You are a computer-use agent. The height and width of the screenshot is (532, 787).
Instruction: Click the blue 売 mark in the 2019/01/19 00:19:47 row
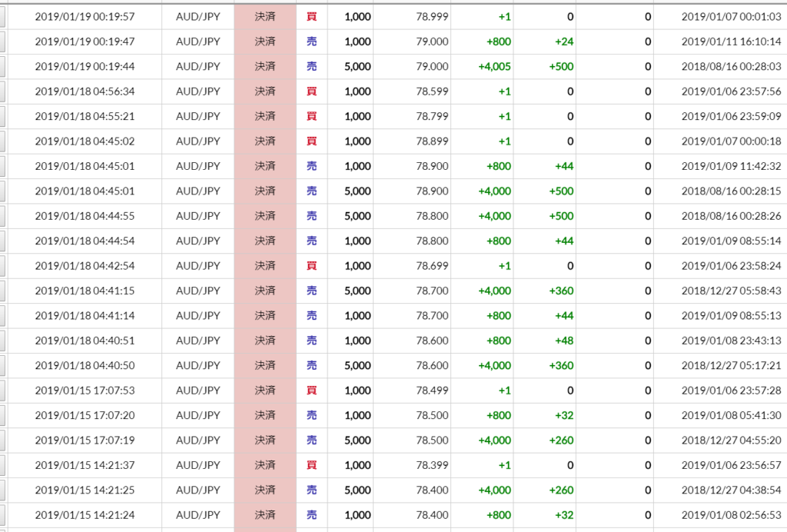[x=312, y=42]
